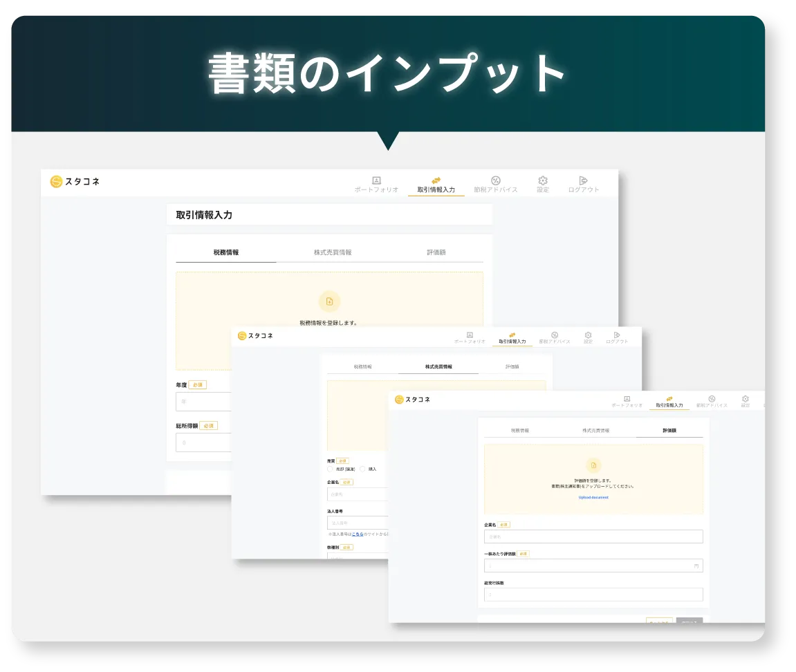Click the ポートフォリオ icon in the rearmost window
The height and width of the screenshot is (672, 796).
(x=376, y=180)
